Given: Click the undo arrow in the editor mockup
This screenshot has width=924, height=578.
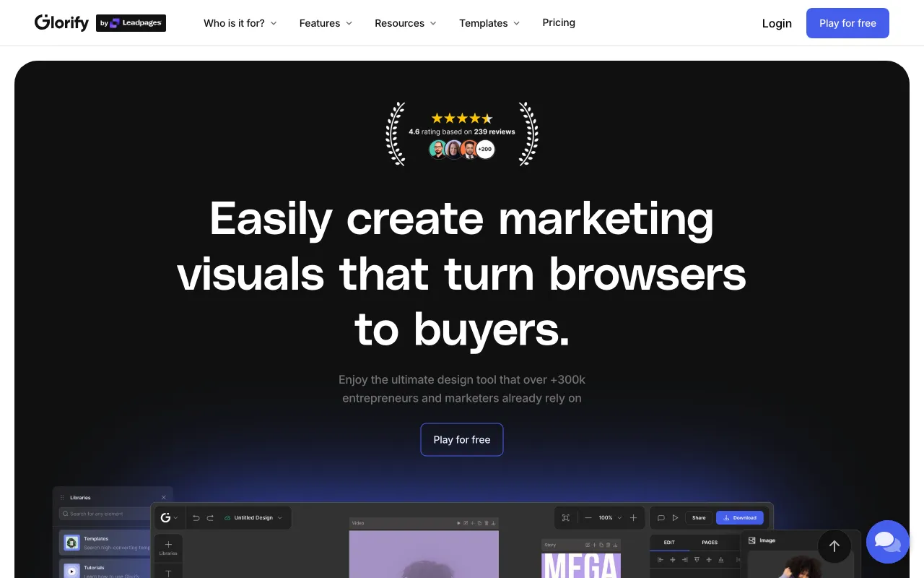Looking at the screenshot, I should [x=196, y=518].
